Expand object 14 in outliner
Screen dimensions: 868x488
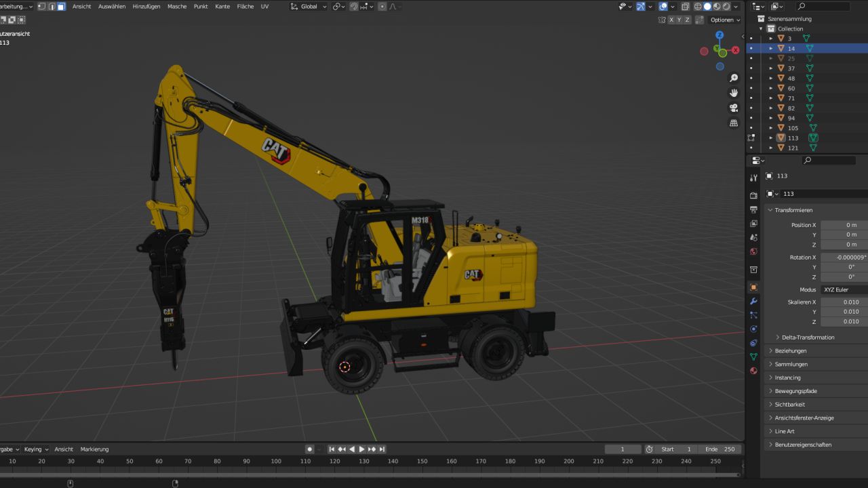point(770,48)
